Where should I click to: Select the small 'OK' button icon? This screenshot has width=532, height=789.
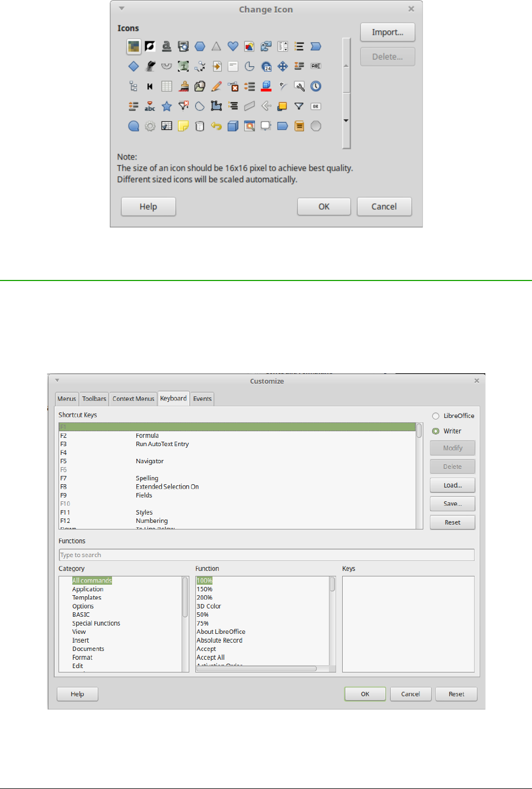tap(316, 106)
